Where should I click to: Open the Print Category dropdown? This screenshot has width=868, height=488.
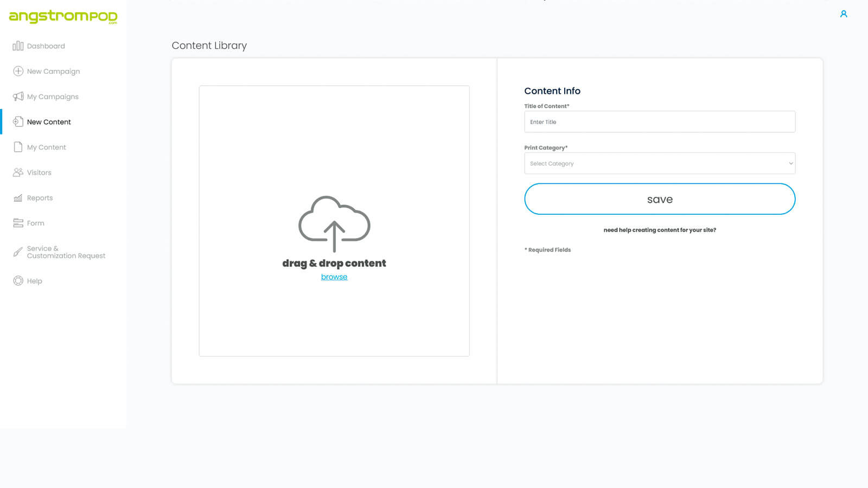pos(659,163)
